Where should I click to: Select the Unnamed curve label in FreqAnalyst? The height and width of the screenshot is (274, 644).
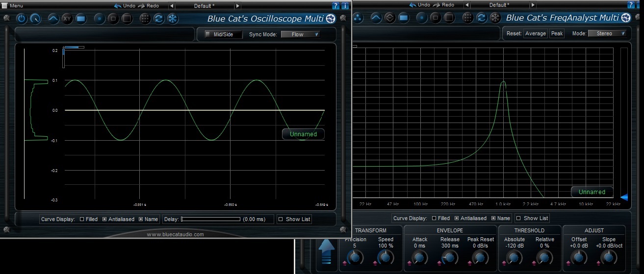click(x=592, y=192)
